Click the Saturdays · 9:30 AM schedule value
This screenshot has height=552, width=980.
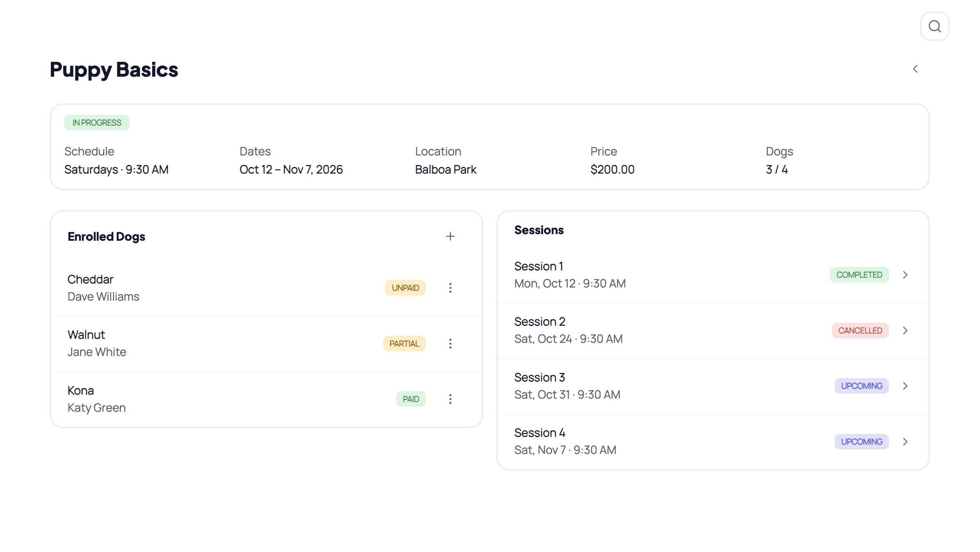click(x=117, y=169)
